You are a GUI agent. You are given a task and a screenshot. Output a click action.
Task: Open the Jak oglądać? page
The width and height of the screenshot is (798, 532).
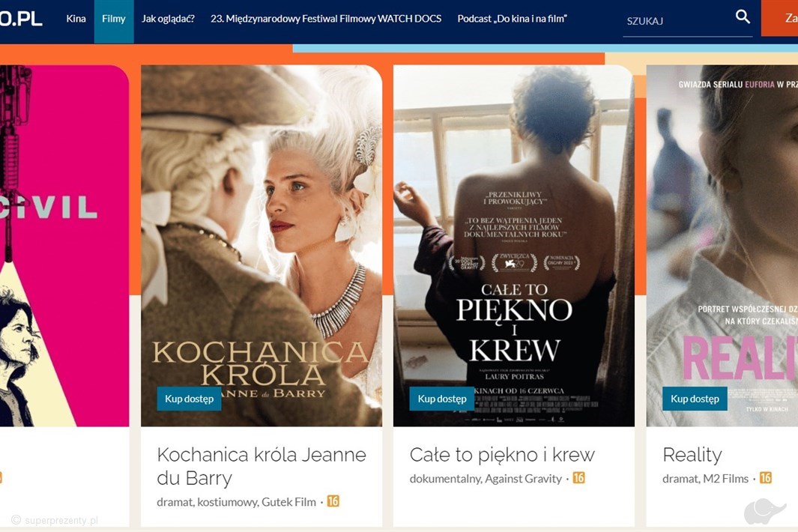coord(168,19)
